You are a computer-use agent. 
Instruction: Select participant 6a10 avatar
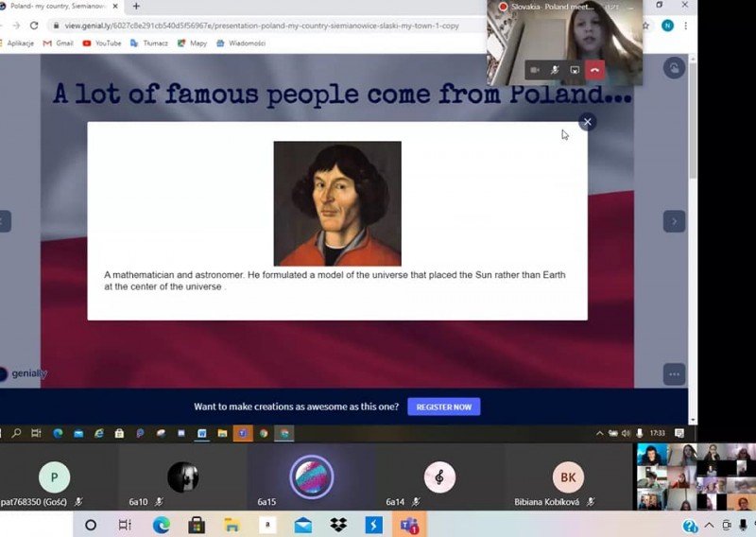pyautogui.click(x=182, y=477)
